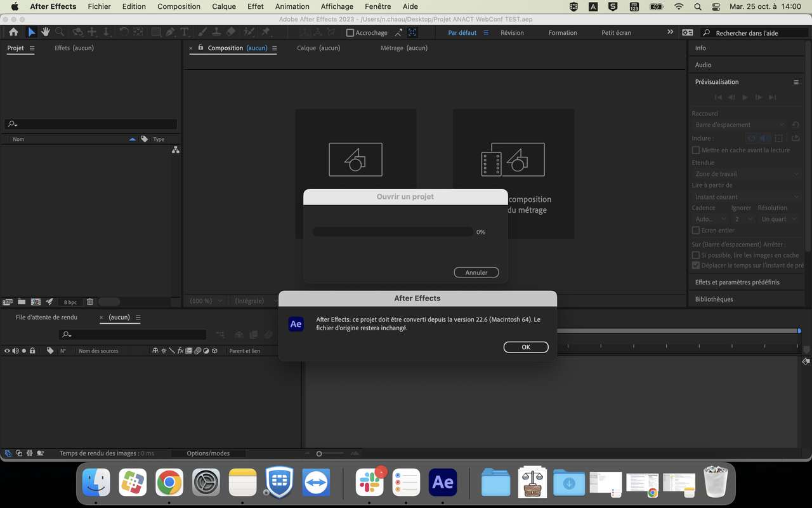Toggle the Accrochage snapping checkbox
The height and width of the screenshot is (508, 812).
[x=350, y=32]
